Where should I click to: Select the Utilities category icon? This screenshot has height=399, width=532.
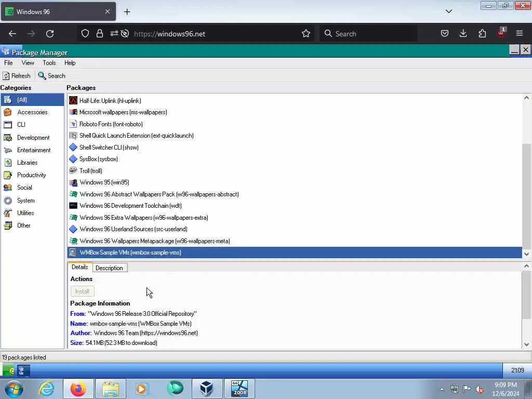[x=8, y=213]
